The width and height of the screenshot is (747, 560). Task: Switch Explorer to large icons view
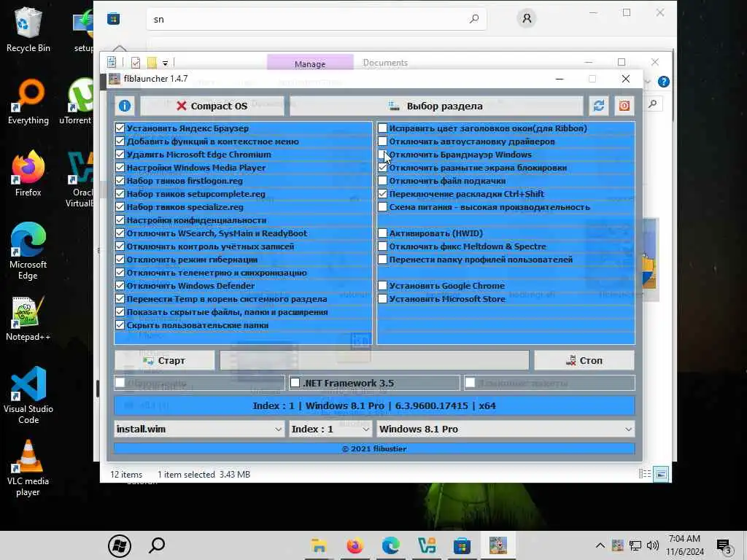[x=661, y=474]
